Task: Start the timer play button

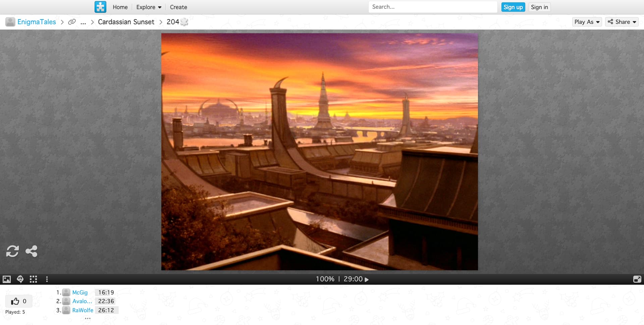Action: tap(367, 279)
